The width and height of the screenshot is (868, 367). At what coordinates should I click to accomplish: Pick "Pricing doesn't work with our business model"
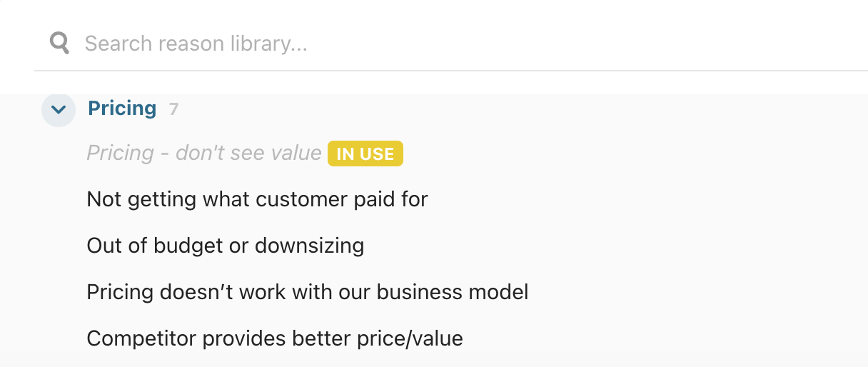pyautogui.click(x=307, y=292)
